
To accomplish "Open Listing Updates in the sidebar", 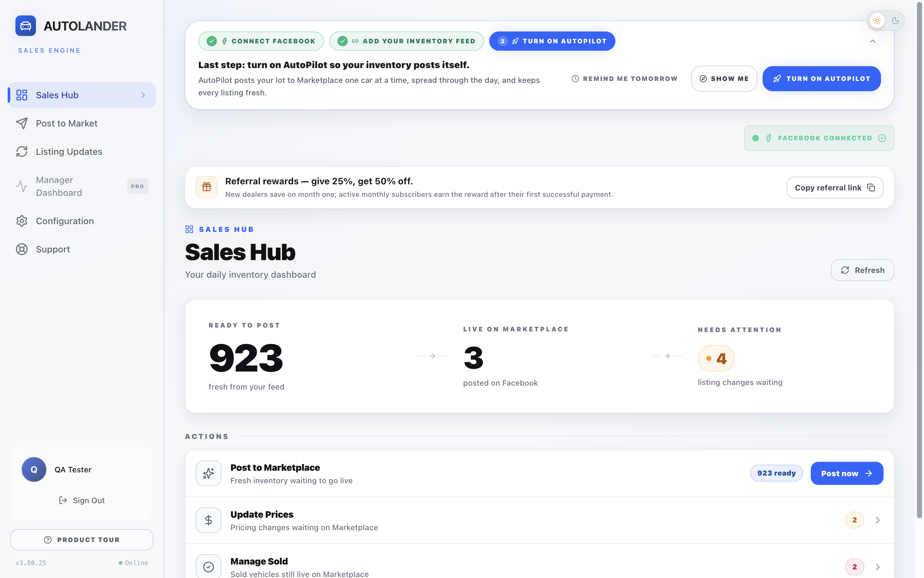I will [82, 151].
